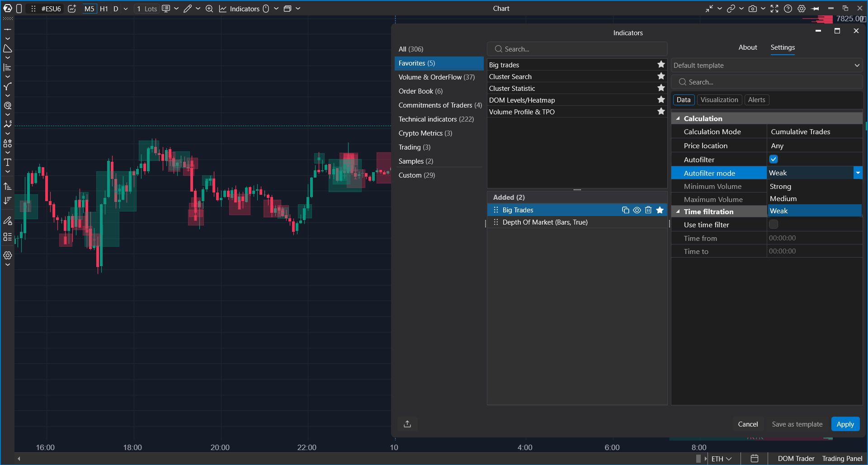Click the Cancel button

748,424
